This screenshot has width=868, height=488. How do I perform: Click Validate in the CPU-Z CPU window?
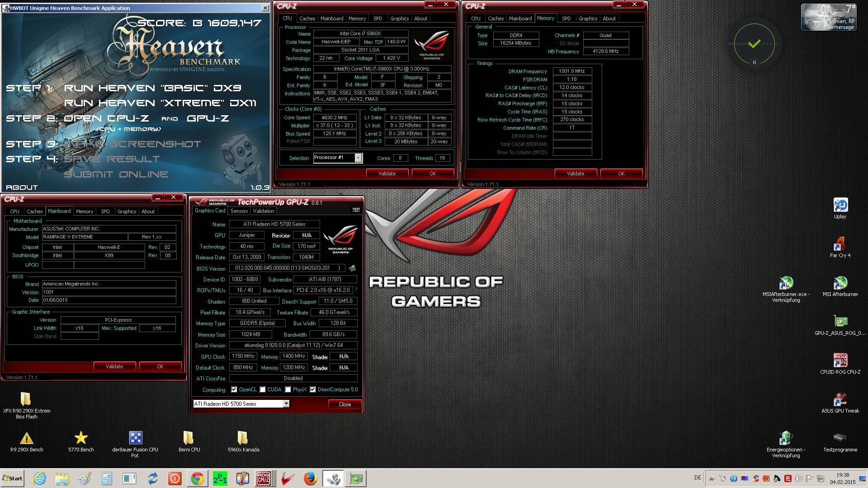pos(387,174)
